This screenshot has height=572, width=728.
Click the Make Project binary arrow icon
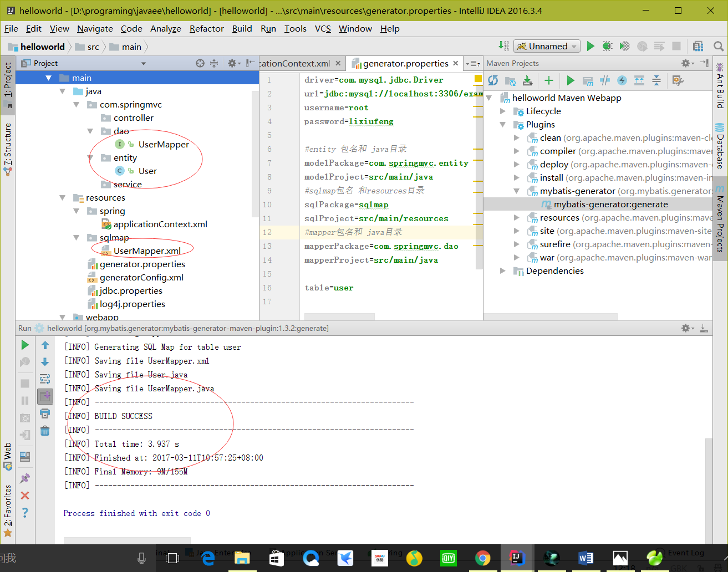tap(503, 46)
